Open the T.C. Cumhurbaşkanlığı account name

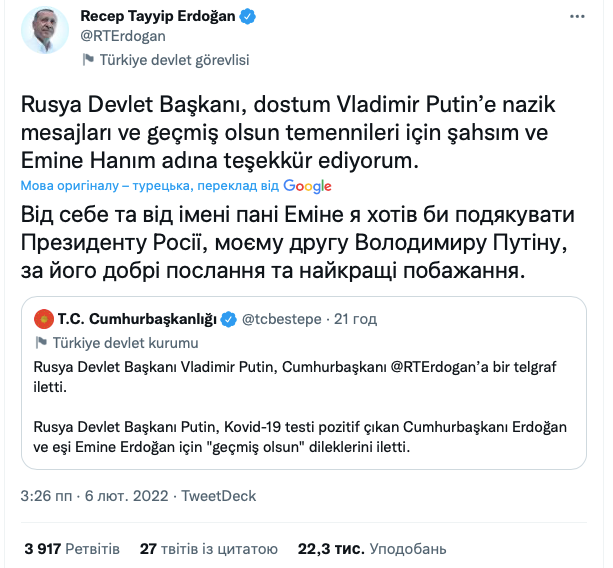pyautogui.click(x=137, y=320)
